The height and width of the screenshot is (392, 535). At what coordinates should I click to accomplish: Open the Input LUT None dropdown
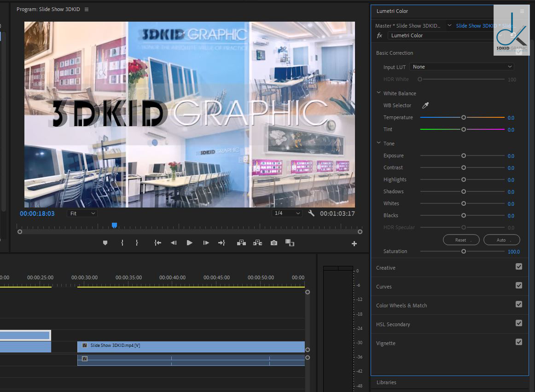click(462, 67)
